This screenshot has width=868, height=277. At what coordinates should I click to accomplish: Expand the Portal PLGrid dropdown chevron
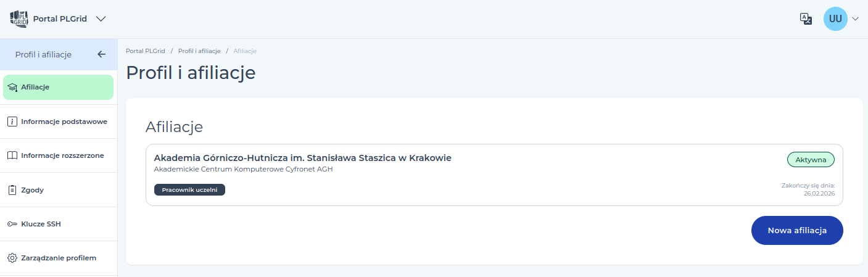[101, 19]
